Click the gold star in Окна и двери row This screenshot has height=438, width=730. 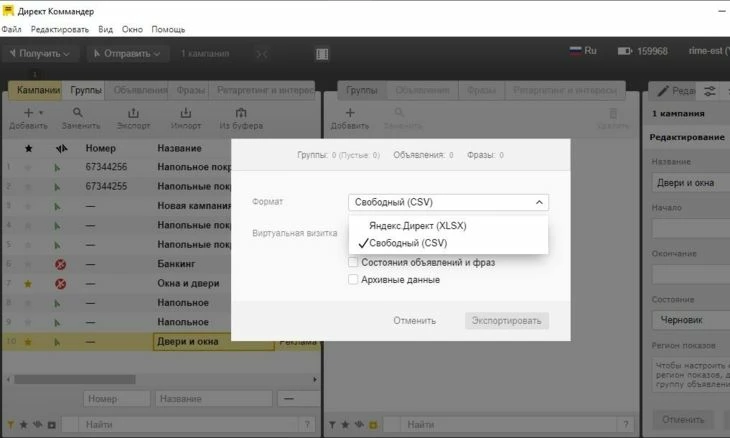click(28, 283)
